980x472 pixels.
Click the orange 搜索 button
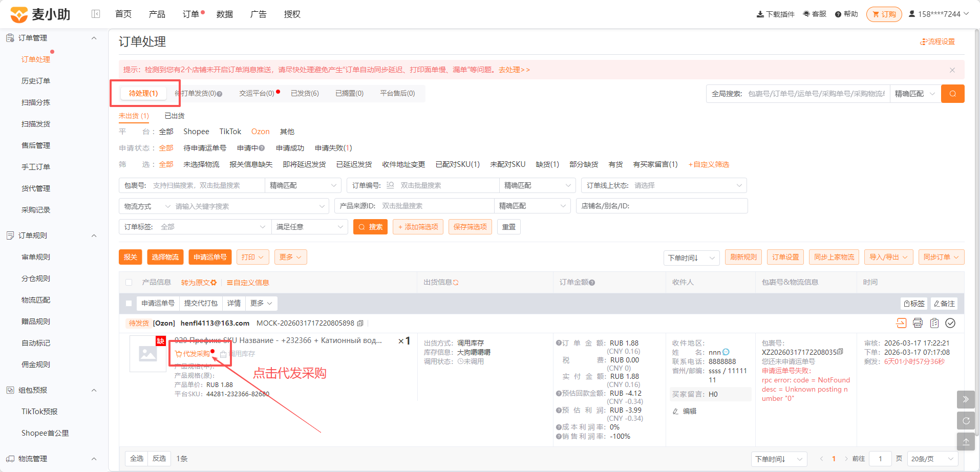point(370,227)
